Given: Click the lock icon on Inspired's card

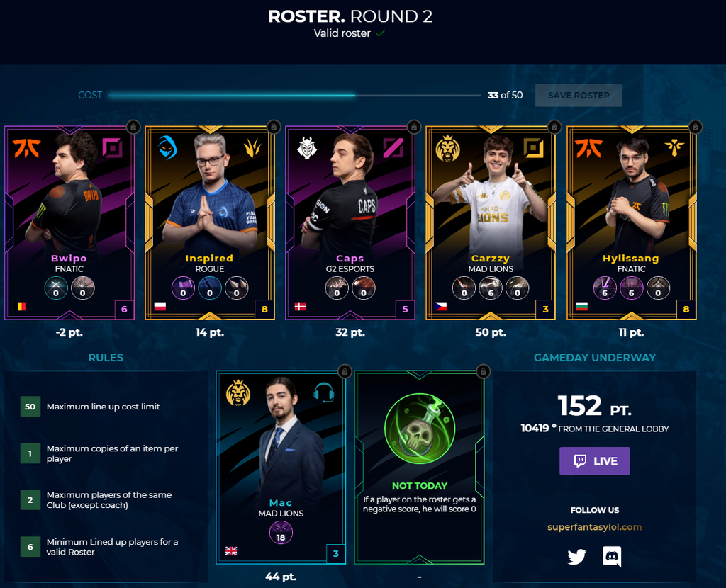Looking at the screenshot, I should pos(274,127).
